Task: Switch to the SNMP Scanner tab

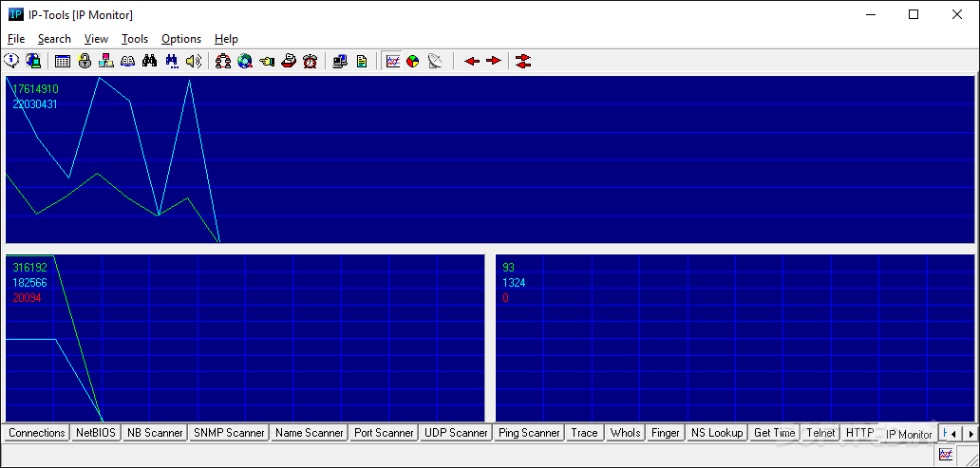Action: (230, 433)
